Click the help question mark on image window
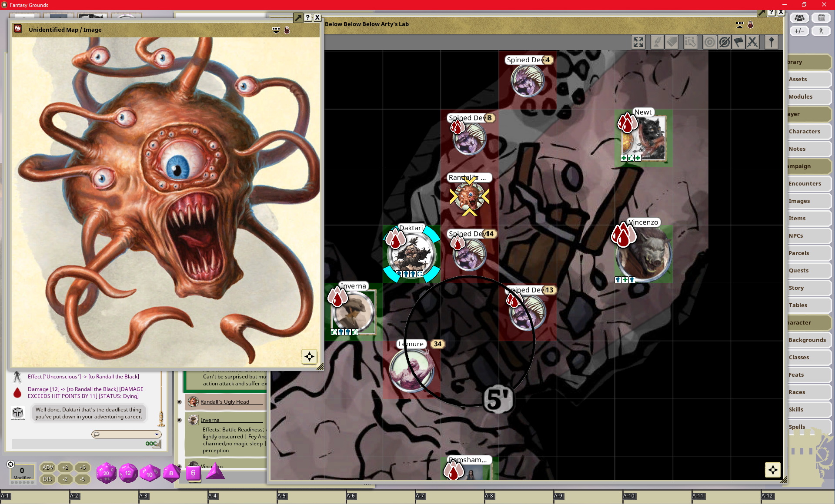The height and width of the screenshot is (504, 835). (x=308, y=18)
